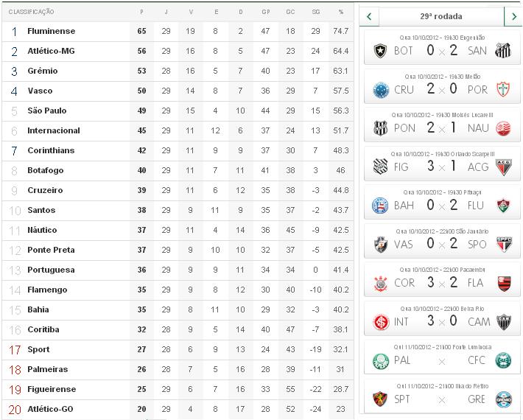
Task: Open the PAL versus CFC match card
Action: coord(441,357)
